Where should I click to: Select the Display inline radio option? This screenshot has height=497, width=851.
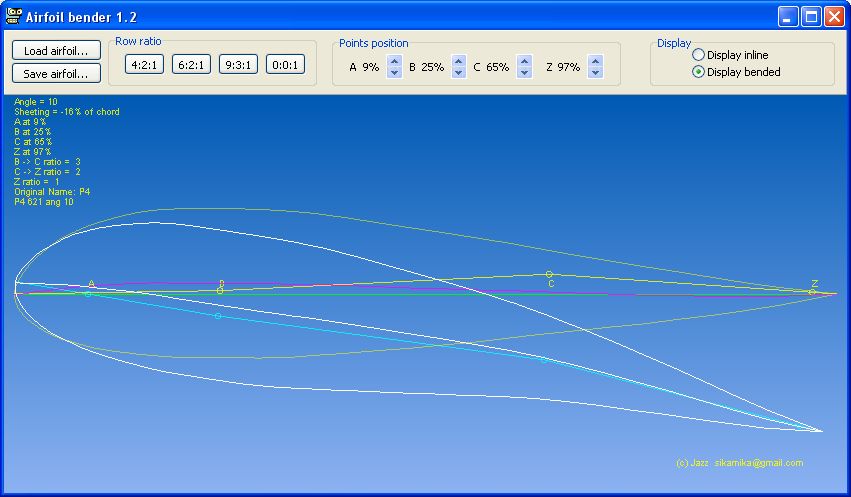698,55
